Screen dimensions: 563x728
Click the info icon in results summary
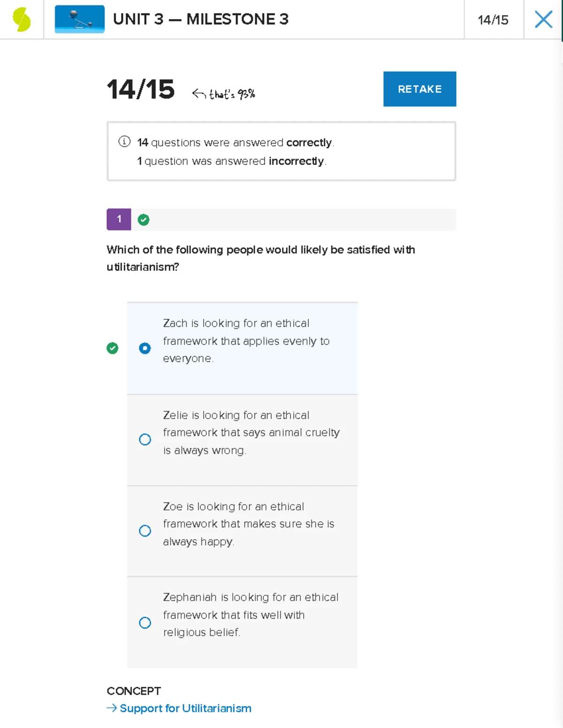(x=124, y=142)
